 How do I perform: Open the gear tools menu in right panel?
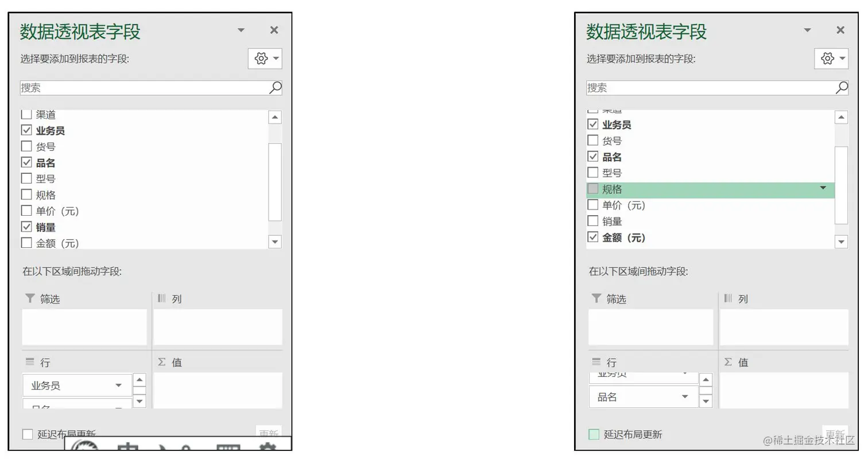(831, 59)
